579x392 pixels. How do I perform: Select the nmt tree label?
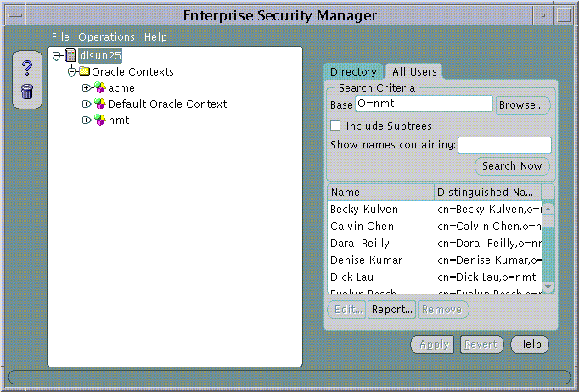(119, 120)
